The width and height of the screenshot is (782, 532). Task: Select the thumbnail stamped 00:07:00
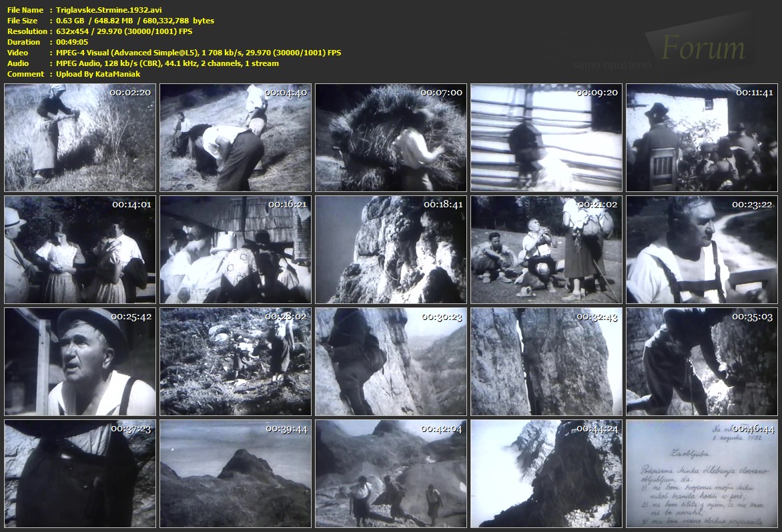click(x=391, y=137)
